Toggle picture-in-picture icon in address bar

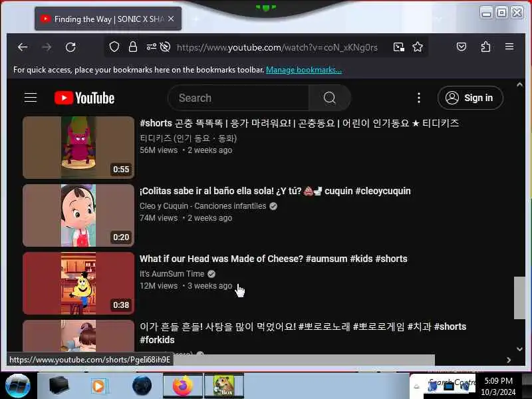(x=398, y=47)
